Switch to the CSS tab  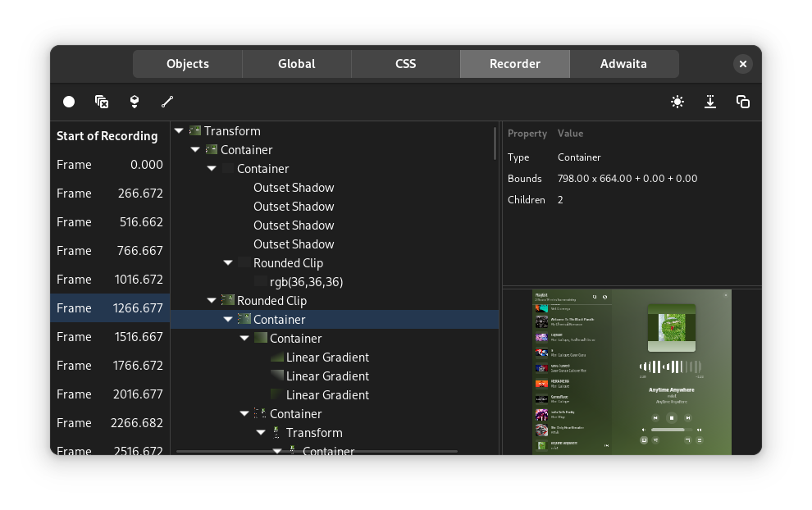coord(404,63)
